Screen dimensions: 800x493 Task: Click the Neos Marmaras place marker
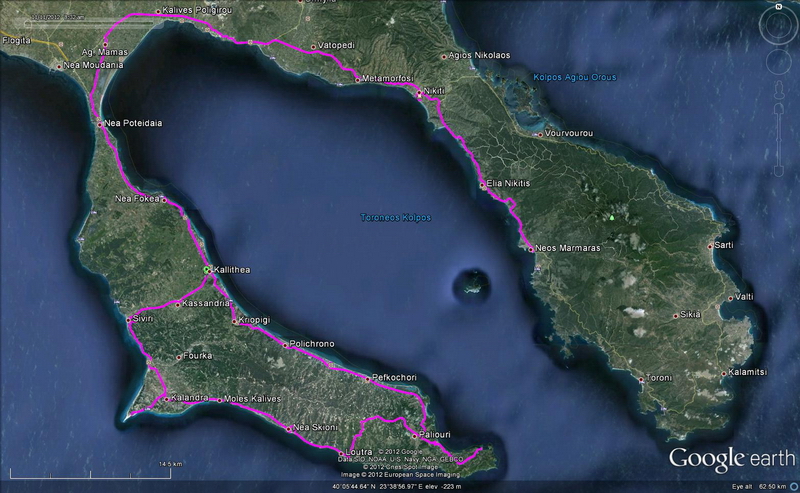[531, 250]
